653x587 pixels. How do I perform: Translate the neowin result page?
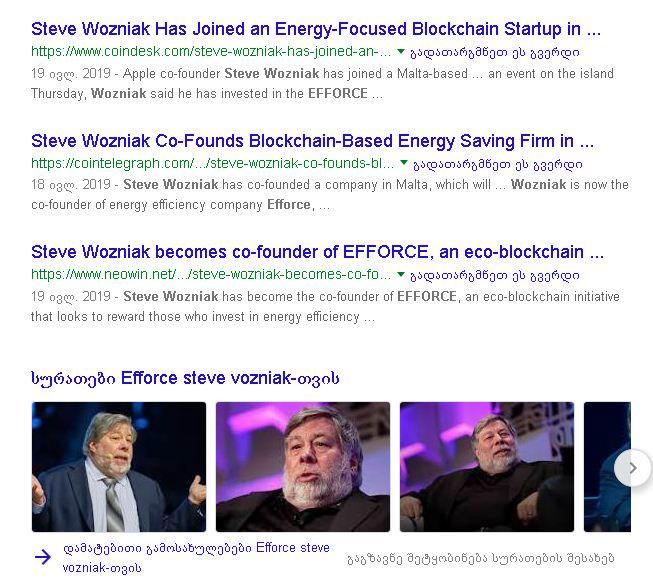[x=495, y=276]
